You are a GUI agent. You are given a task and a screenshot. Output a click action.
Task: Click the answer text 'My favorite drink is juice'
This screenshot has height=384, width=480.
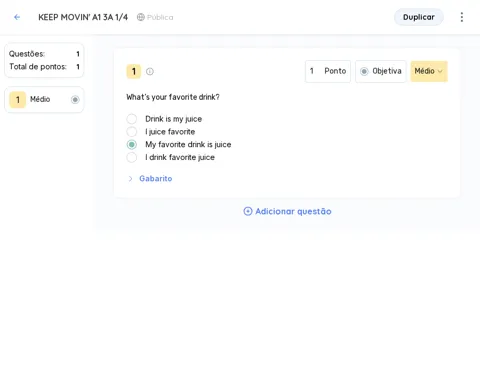point(188,145)
